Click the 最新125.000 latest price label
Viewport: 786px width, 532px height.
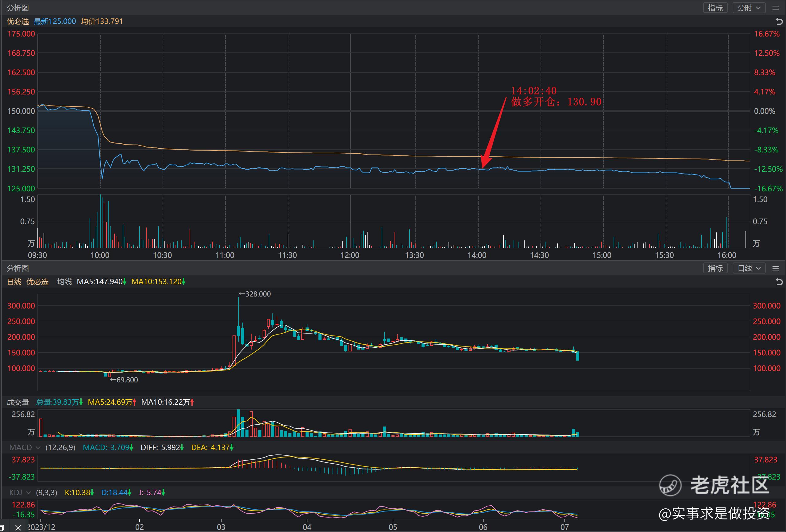[x=55, y=22]
